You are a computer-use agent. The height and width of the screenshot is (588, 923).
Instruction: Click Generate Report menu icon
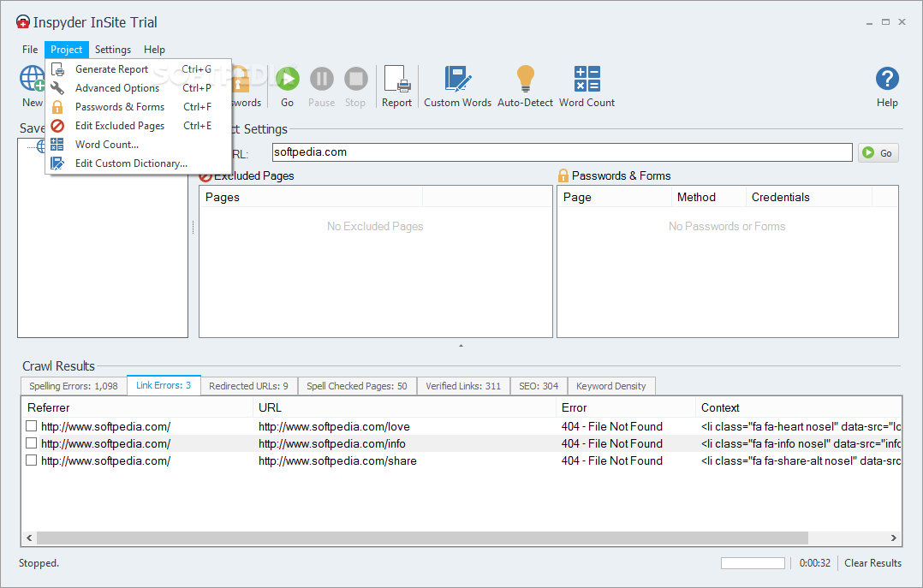coord(57,69)
